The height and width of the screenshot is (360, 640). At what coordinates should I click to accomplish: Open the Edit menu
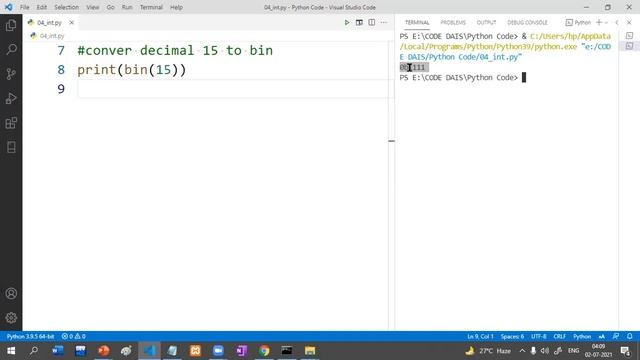point(42,7)
